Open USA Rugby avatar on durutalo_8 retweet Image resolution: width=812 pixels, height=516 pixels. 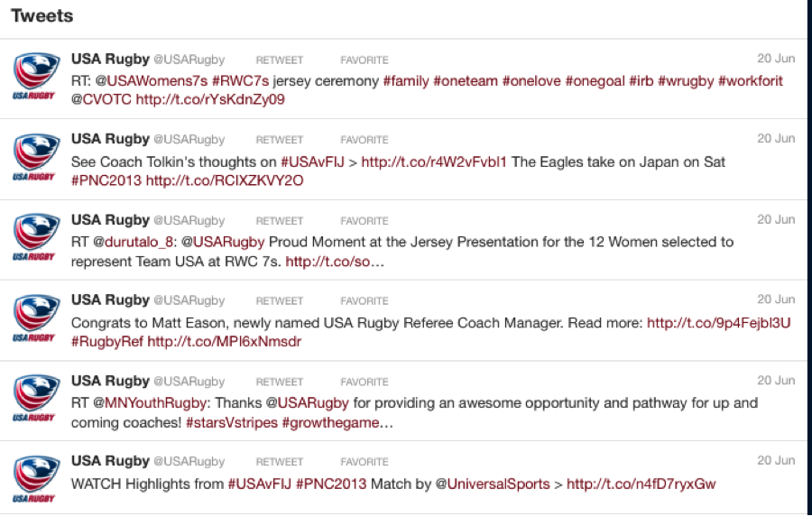(36, 236)
